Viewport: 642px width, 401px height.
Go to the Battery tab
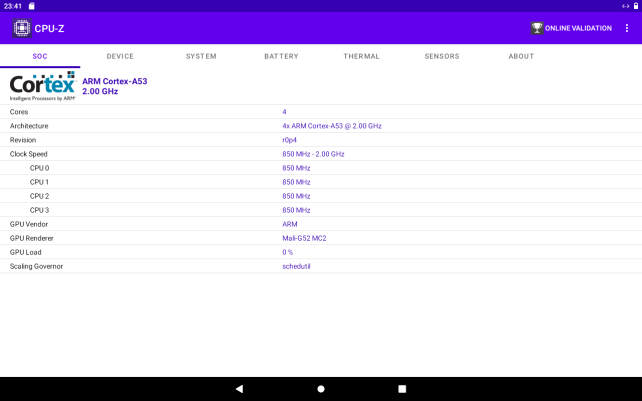[x=281, y=56]
